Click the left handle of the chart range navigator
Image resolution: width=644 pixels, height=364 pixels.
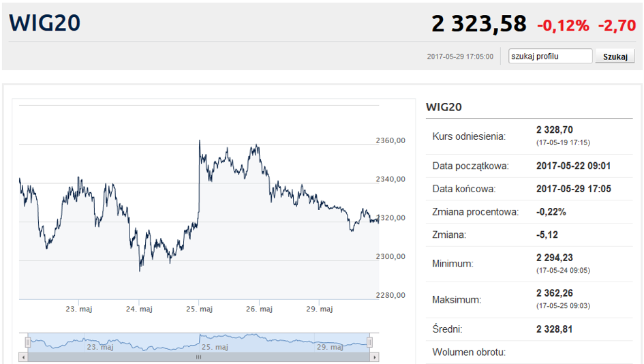(x=28, y=342)
